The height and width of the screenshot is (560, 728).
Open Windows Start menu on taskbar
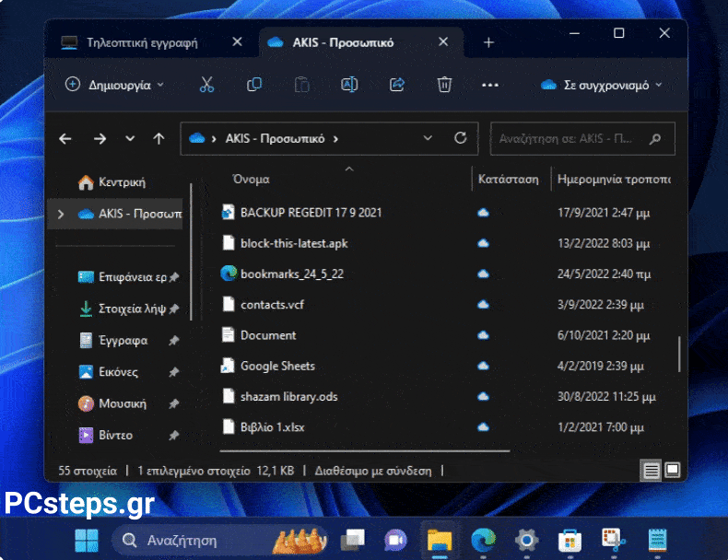87,541
